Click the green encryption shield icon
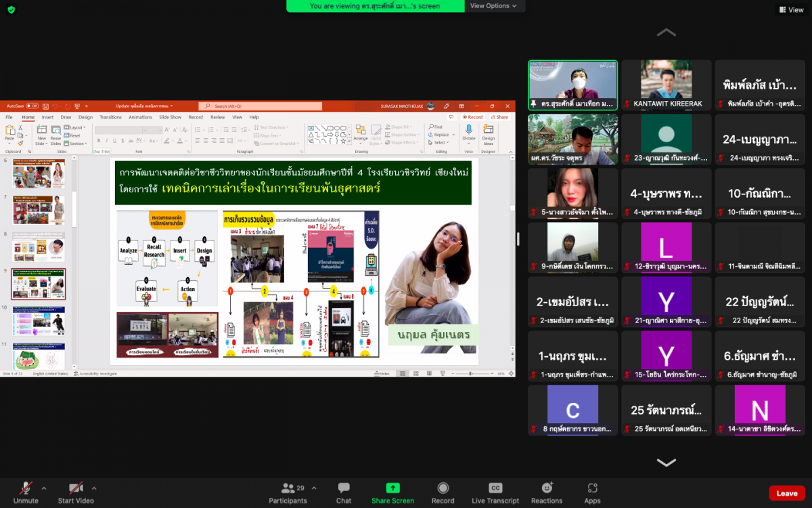812x508 pixels. (x=11, y=9)
